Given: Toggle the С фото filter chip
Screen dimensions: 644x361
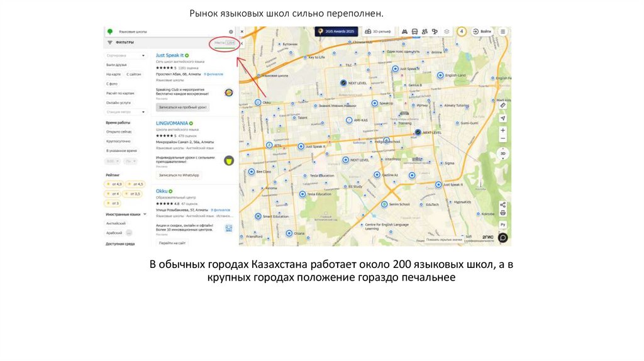Looking at the screenshot, I should coord(112,84).
